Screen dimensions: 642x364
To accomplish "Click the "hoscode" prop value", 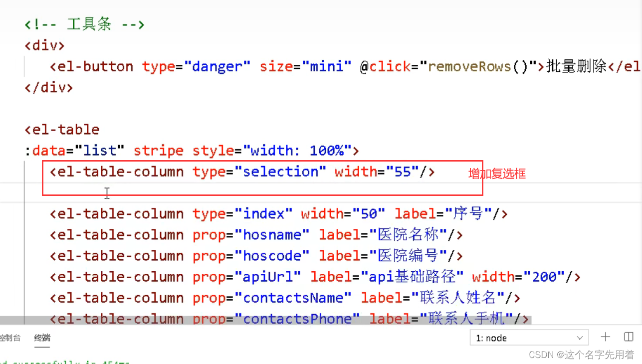I will 272,255.
